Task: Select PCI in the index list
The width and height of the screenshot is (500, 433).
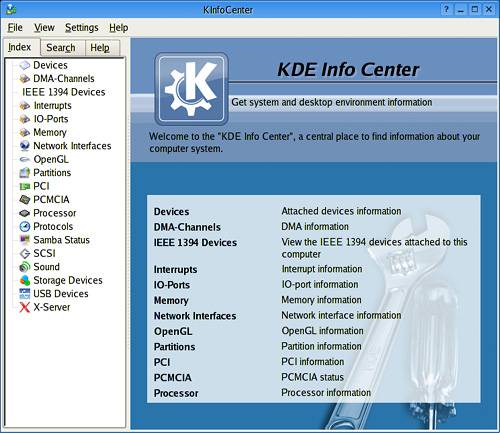Action: (x=41, y=186)
